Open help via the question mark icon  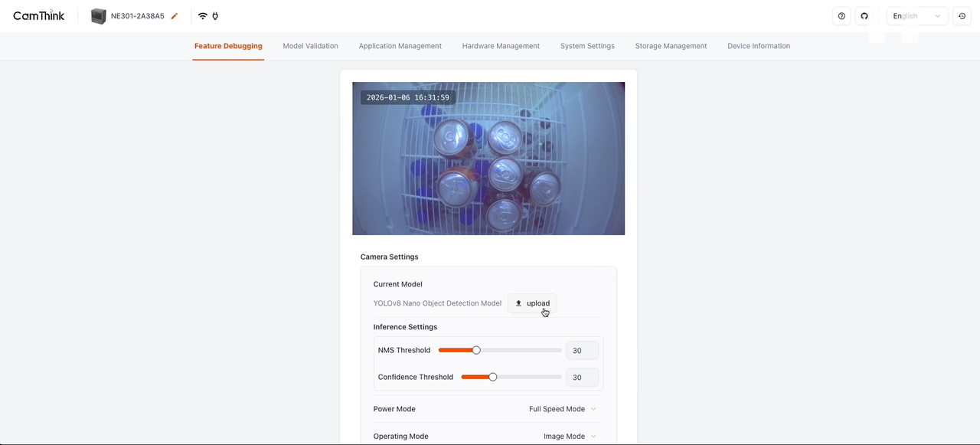click(x=841, y=16)
